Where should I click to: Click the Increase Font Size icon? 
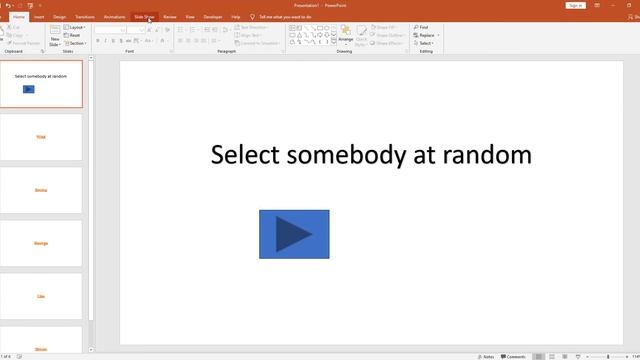point(149,30)
